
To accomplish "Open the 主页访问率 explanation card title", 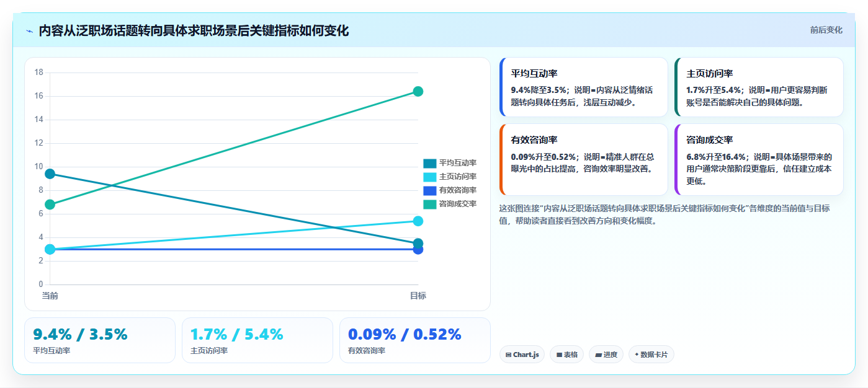I will [710, 73].
